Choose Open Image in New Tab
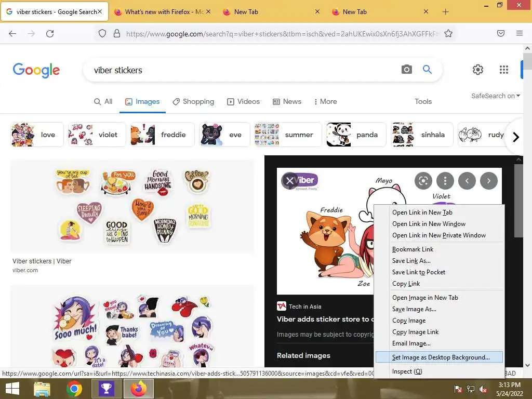The width and height of the screenshot is (532, 399). (x=439, y=298)
